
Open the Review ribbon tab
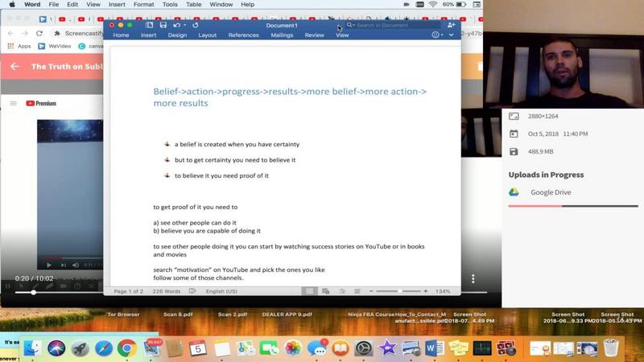[314, 35]
